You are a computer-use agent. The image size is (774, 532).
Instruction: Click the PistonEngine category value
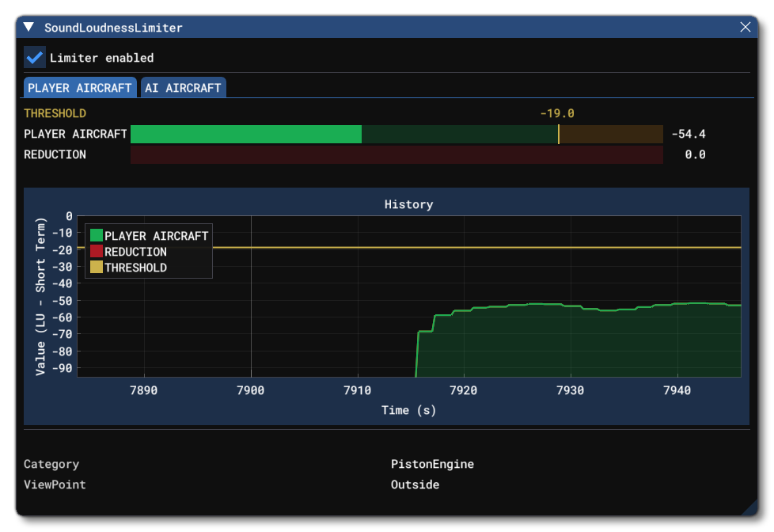tap(432, 465)
